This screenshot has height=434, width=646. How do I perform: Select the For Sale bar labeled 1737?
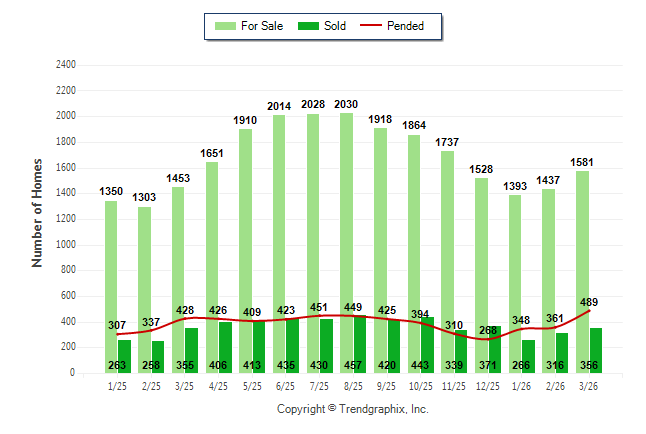click(x=447, y=250)
